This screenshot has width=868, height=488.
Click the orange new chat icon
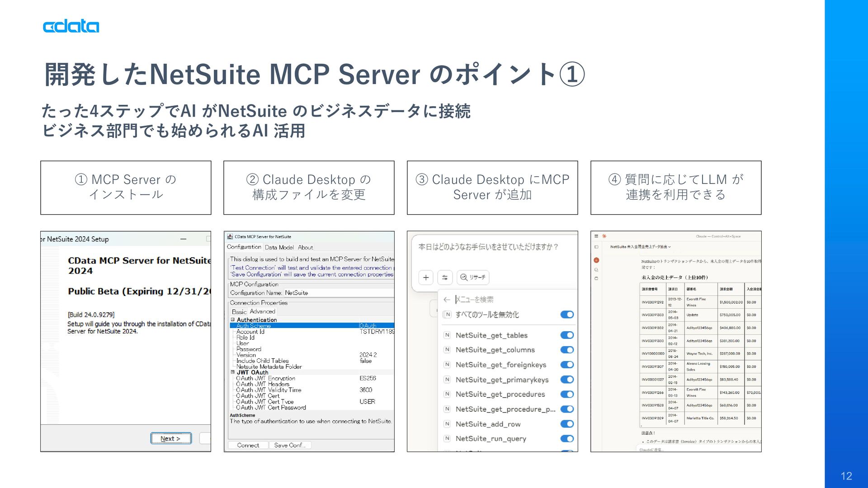tap(596, 260)
